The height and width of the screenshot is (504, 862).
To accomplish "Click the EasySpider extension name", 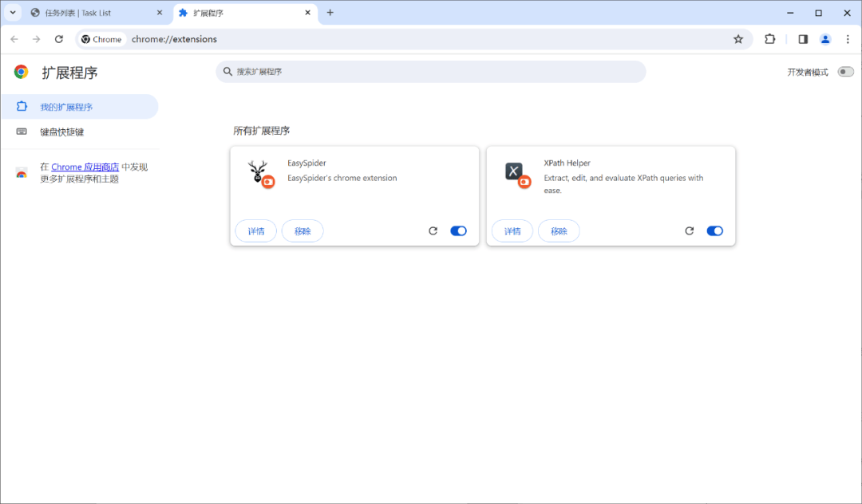I will [306, 163].
